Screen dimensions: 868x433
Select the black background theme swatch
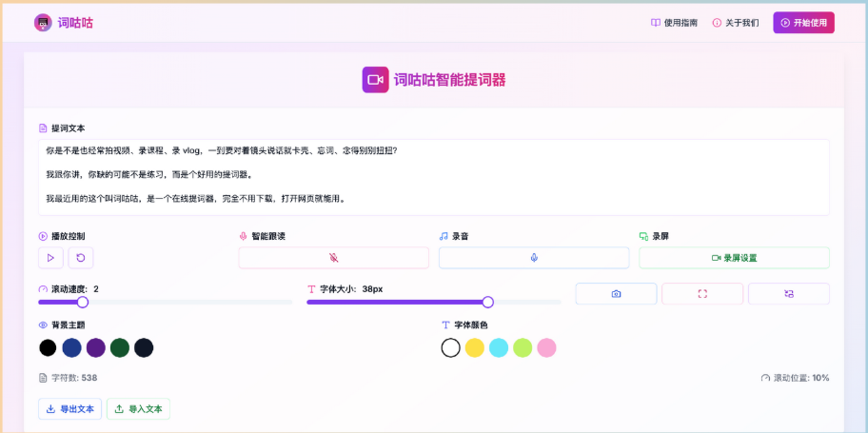pyautogui.click(x=48, y=347)
